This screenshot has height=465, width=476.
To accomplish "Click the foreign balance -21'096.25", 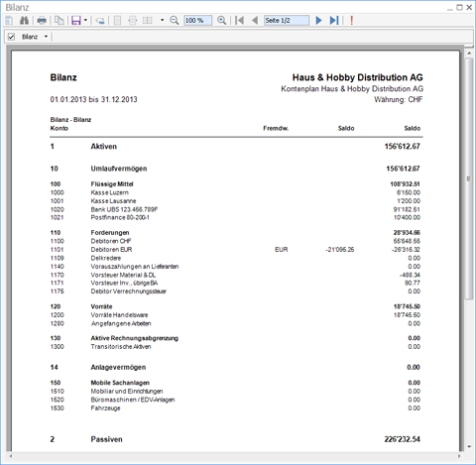I will point(339,250).
